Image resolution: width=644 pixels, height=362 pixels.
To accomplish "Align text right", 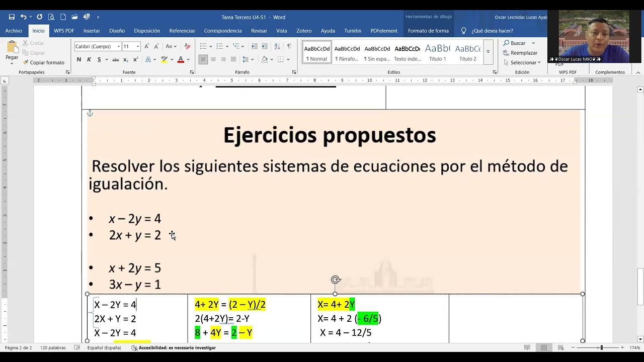I will 223,59.
